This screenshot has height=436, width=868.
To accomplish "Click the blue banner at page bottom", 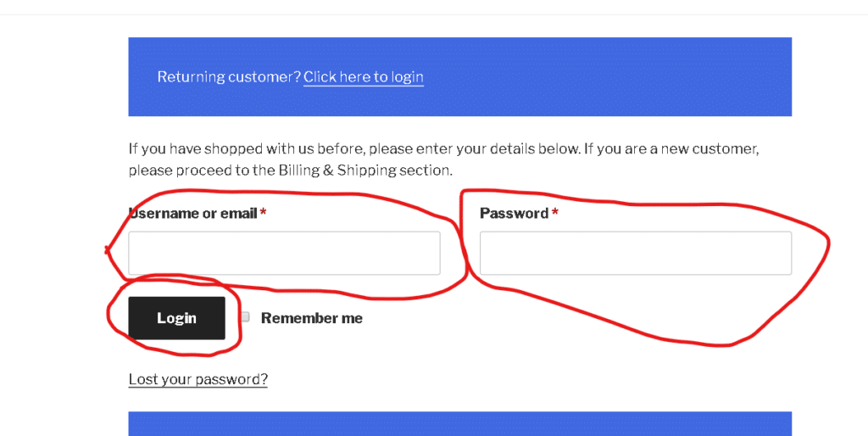I will tap(459, 424).
